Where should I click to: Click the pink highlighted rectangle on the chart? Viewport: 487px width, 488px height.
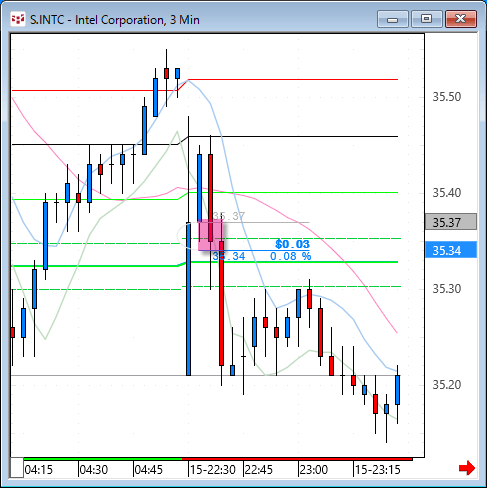point(211,235)
